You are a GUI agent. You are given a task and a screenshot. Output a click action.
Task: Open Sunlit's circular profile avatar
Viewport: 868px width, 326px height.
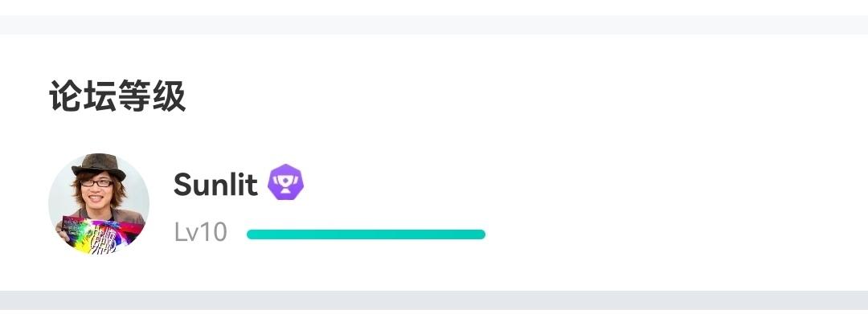99,204
